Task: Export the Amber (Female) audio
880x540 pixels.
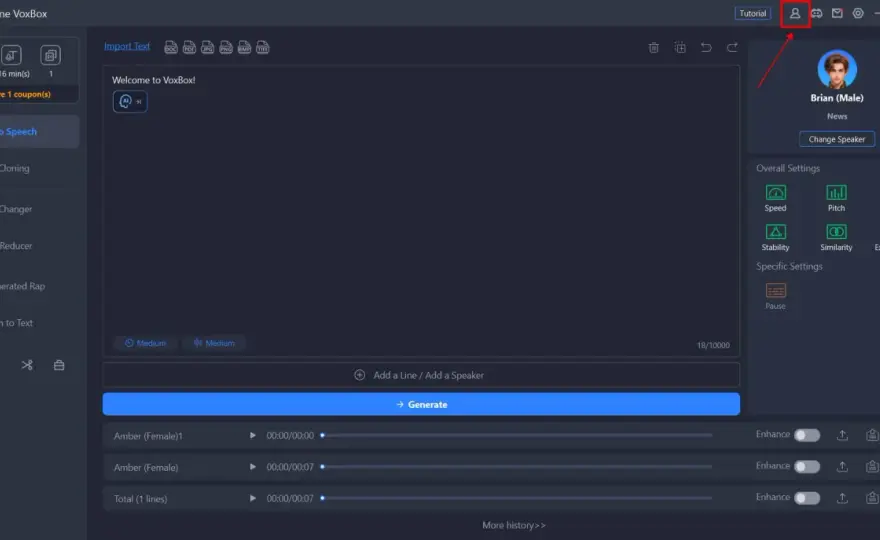Action: 842,466
